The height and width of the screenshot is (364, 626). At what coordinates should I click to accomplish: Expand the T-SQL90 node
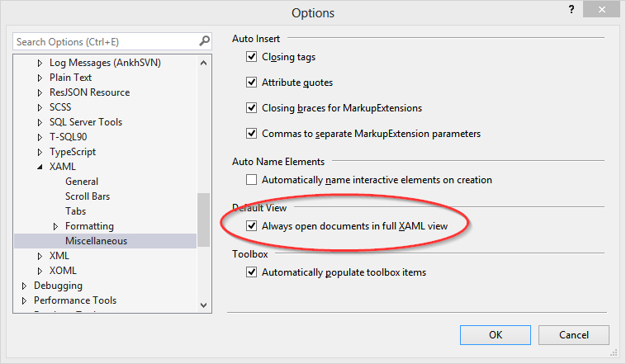point(40,137)
